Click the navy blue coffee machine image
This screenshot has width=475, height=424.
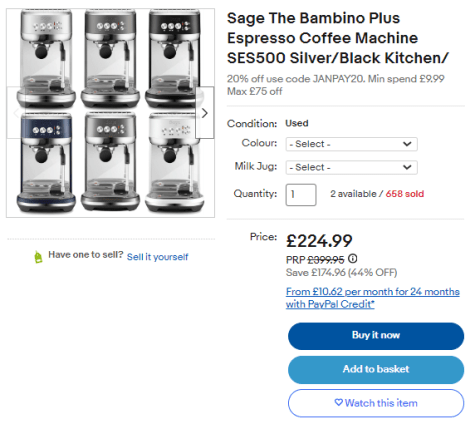click(x=46, y=163)
